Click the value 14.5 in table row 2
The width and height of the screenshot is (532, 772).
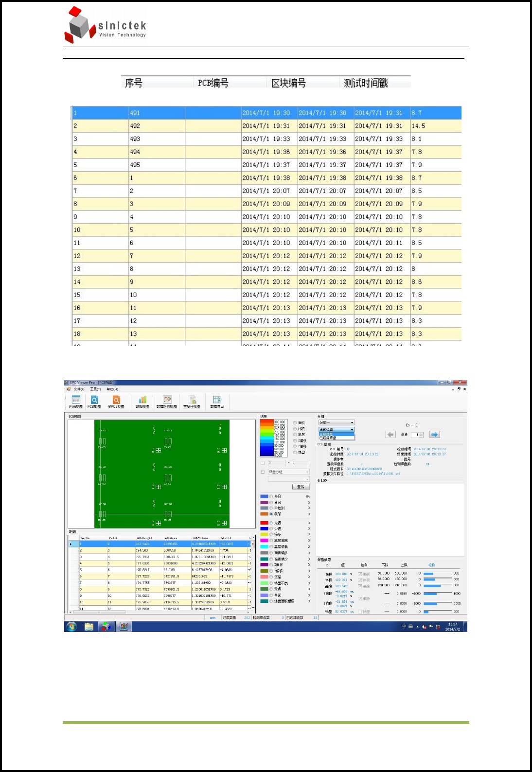pos(418,126)
